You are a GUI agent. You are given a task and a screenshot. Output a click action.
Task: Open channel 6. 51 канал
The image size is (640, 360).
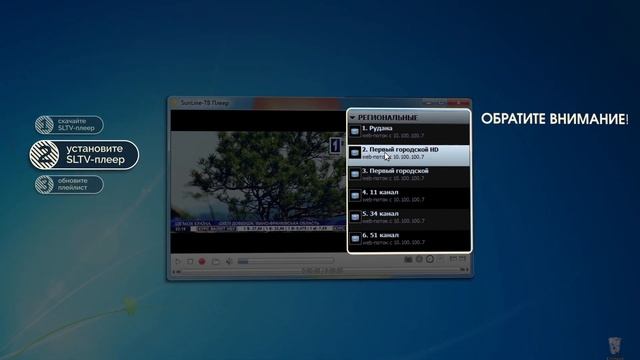pos(409,240)
